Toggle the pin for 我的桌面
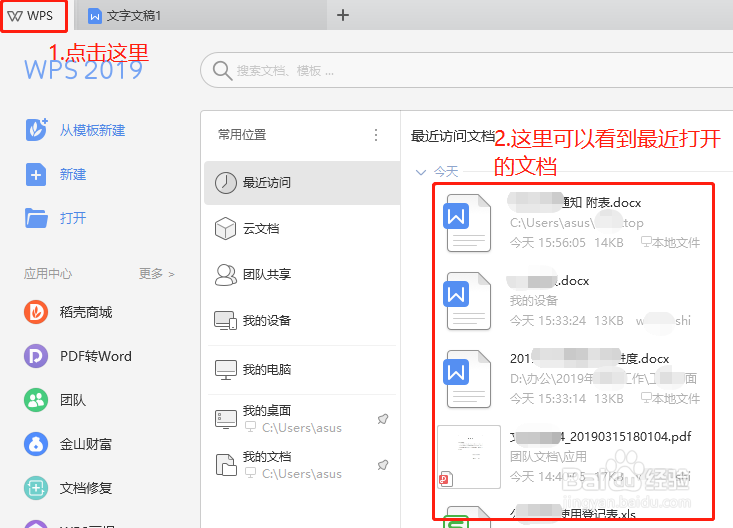The image size is (733, 528). click(x=383, y=419)
